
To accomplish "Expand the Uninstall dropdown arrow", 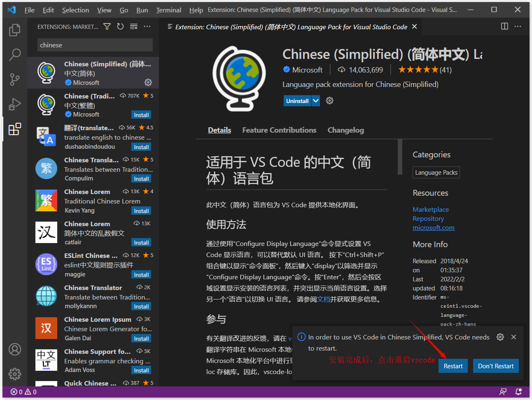I will [x=316, y=101].
